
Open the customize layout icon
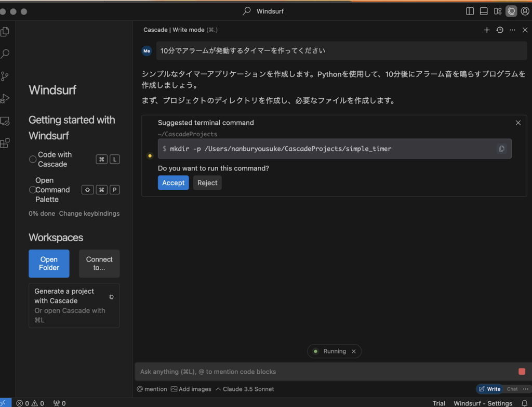pos(498,11)
